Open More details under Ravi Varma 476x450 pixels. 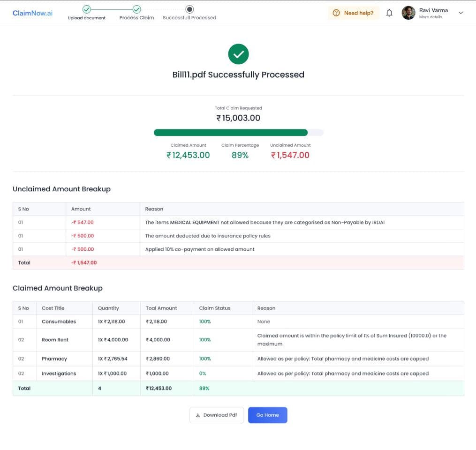pyautogui.click(x=433, y=15)
